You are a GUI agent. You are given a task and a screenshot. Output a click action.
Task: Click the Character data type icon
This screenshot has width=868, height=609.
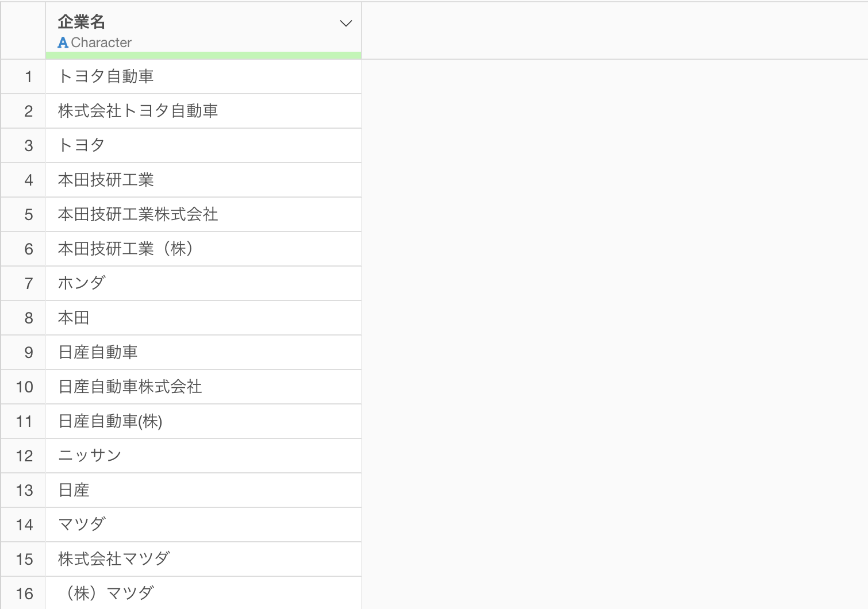63,43
